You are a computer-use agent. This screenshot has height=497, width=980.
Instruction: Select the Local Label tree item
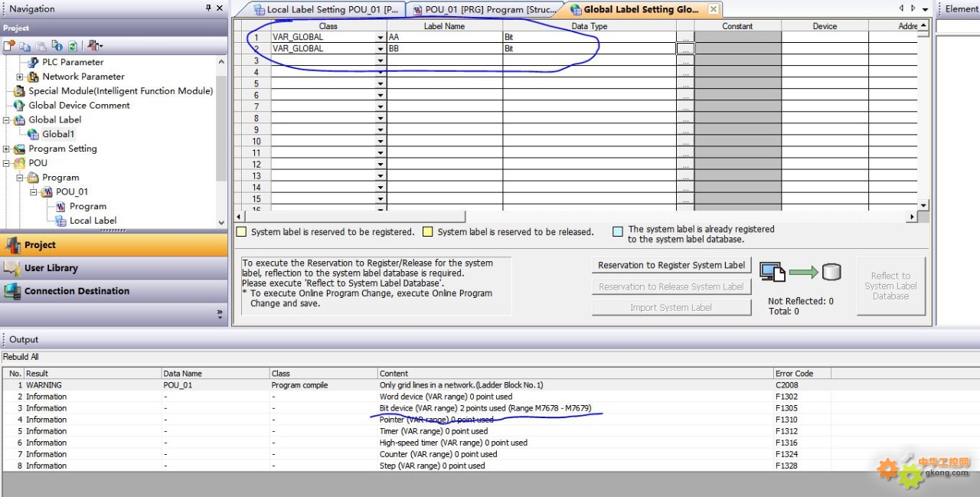[x=93, y=221]
